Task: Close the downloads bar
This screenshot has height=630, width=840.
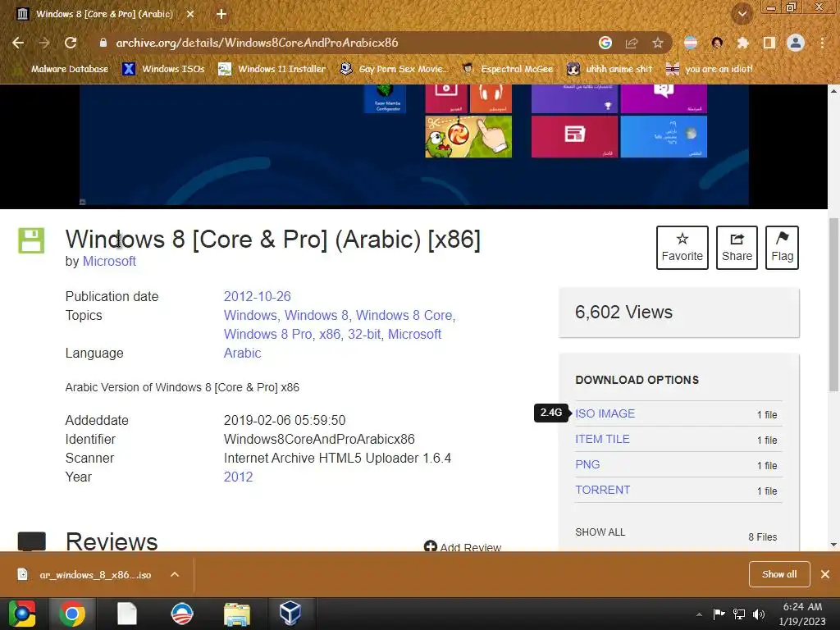Action: 825,574
